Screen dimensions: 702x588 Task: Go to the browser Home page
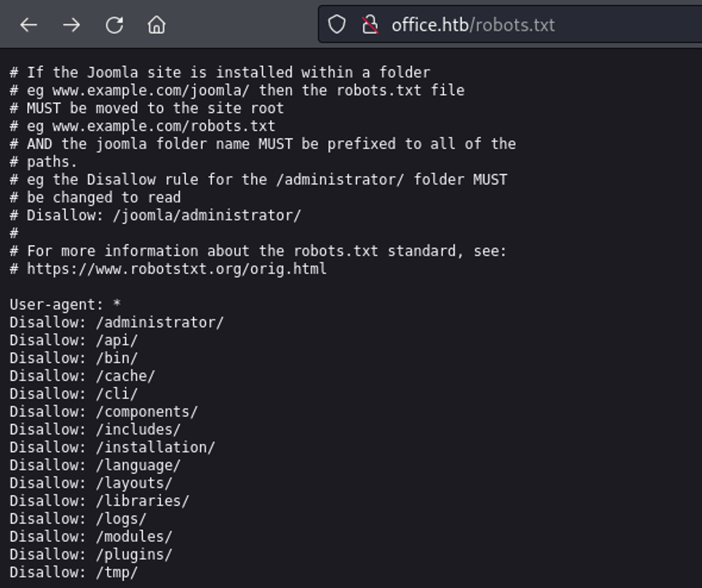[x=157, y=25]
